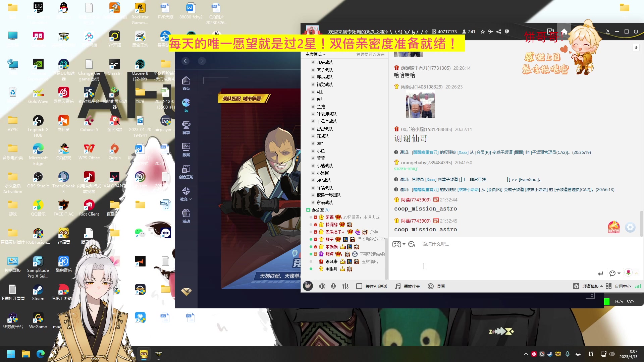This screenshot has height=362, width=644.
Task: Open File Explorer from taskbar
Action: click(x=26, y=354)
